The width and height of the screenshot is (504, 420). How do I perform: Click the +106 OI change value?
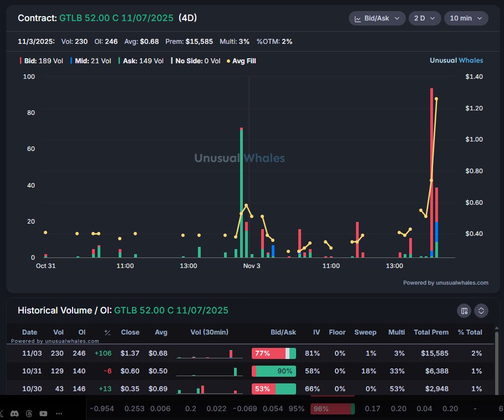click(x=103, y=353)
